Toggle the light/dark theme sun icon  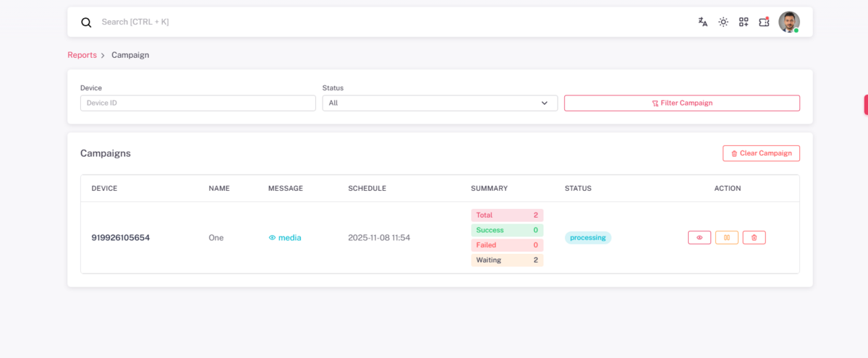pos(723,22)
